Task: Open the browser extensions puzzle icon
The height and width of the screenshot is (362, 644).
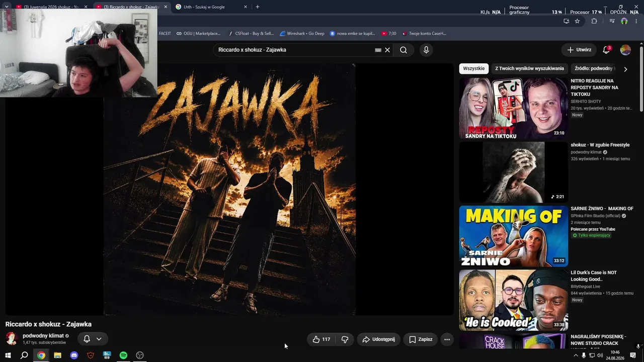Action: pos(594,21)
